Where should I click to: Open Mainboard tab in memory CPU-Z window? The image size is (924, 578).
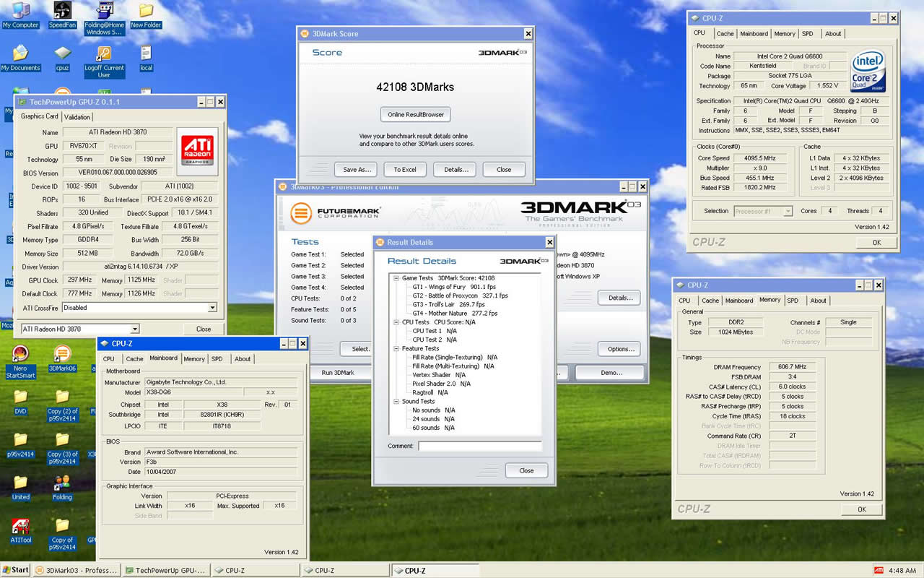[739, 301]
